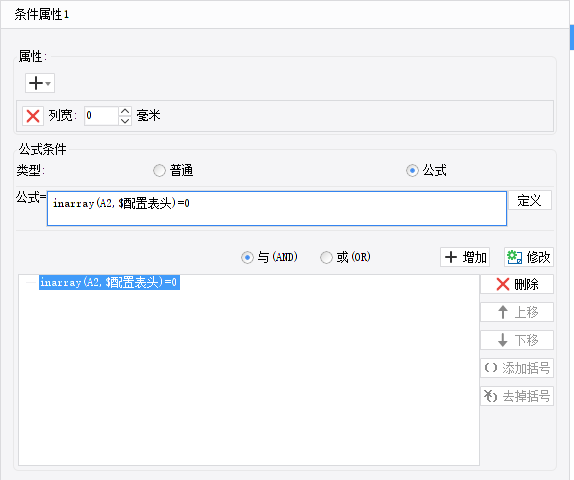Click the 条件属性1 tab title

click(x=41, y=15)
